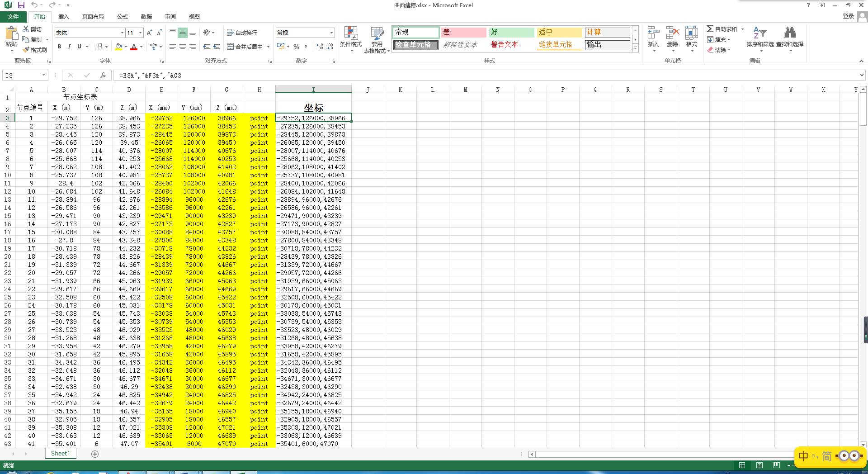Toggle align text right
This screenshot has width=868, height=474.
coord(193,47)
